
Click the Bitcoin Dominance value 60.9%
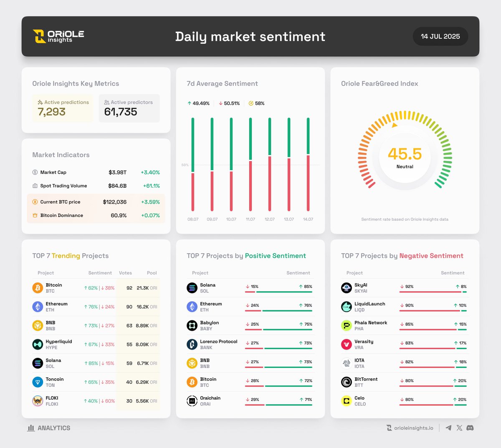(x=119, y=215)
